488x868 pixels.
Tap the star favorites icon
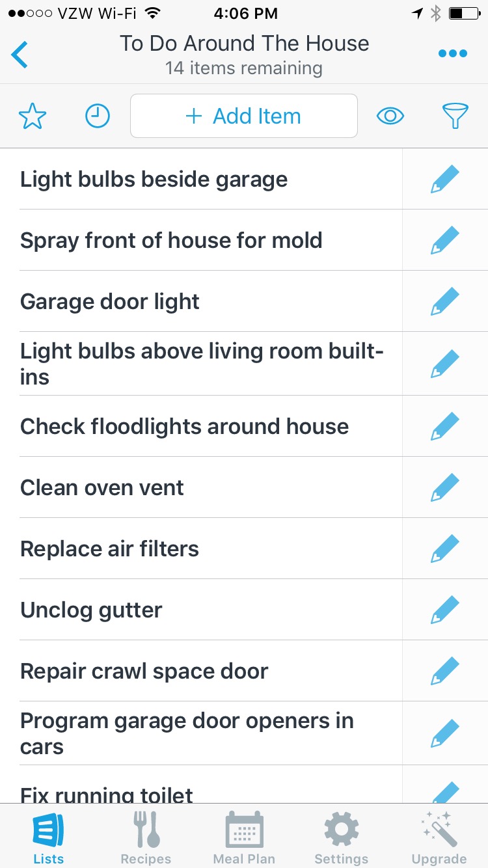(x=33, y=116)
